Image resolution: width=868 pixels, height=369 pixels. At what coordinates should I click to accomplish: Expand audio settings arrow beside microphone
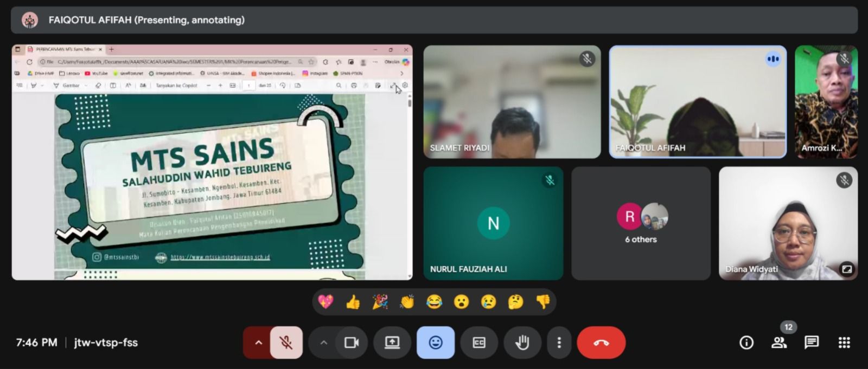[258, 342]
